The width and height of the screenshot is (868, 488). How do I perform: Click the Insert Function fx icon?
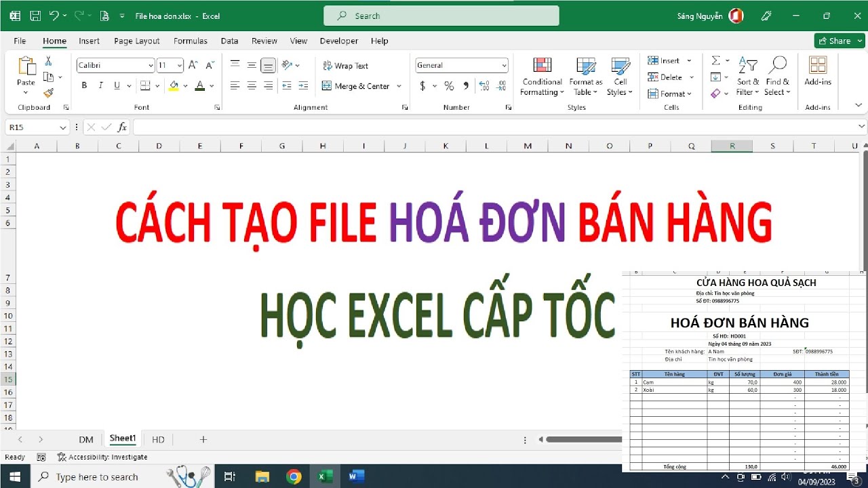point(122,127)
